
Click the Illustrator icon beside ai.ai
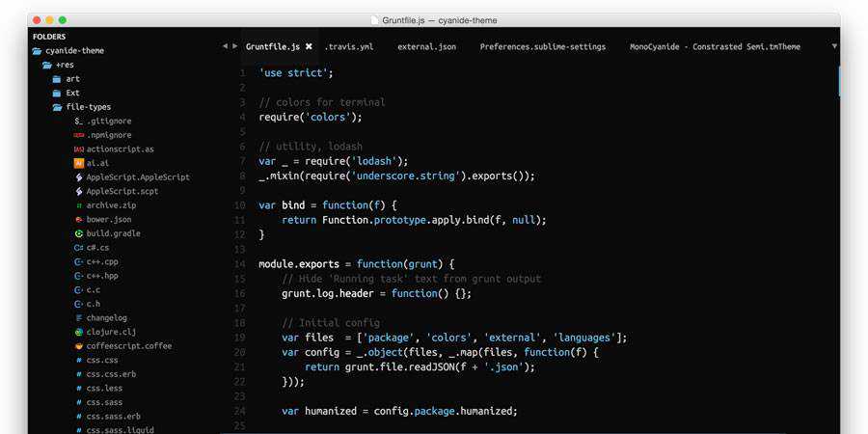(78, 163)
